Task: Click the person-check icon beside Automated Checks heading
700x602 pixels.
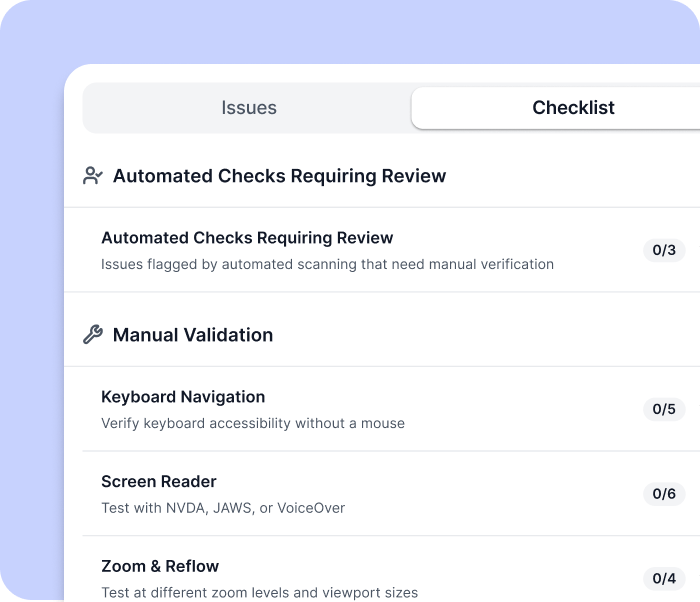Action: coord(93,176)
